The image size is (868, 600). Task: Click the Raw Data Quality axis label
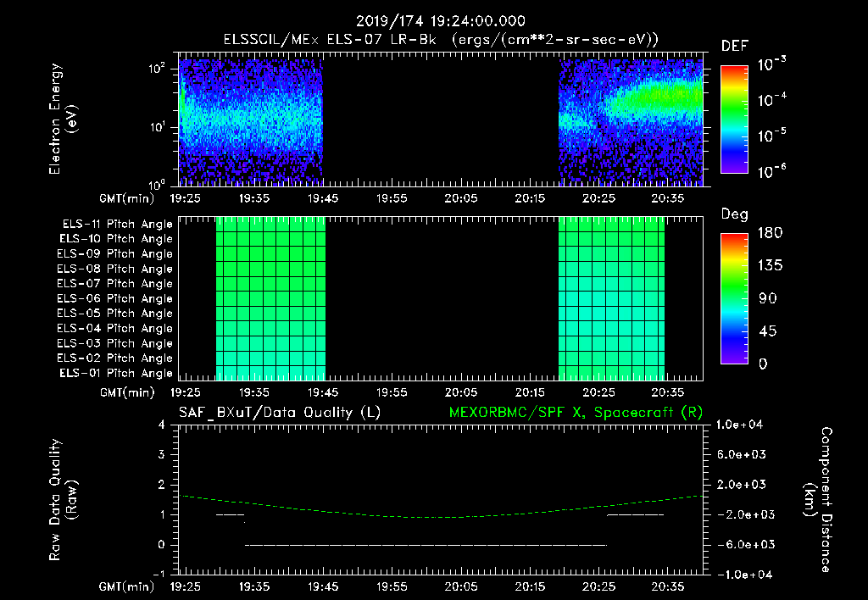pos(63,499)
